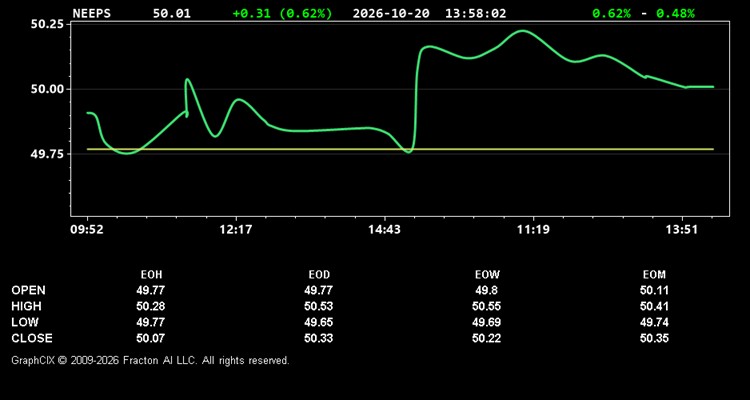Click the 12:17 time axis label

coord(236,230)
